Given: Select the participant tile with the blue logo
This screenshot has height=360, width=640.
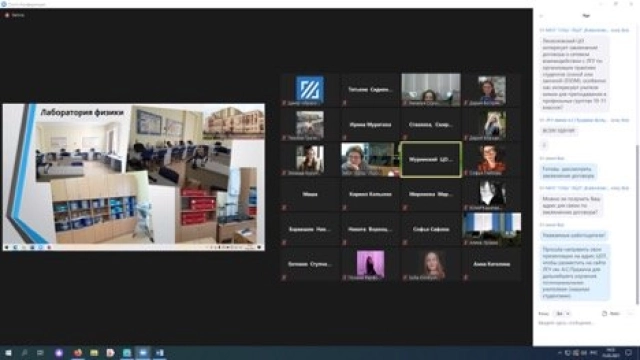Looking at the screenshot, I should [310, 90].
